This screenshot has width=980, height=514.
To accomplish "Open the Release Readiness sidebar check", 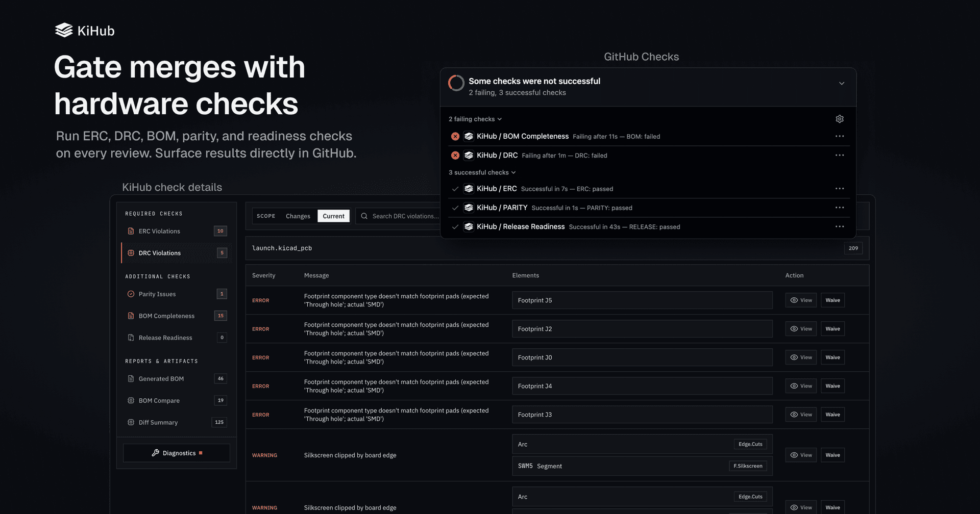I will (177, 338).
